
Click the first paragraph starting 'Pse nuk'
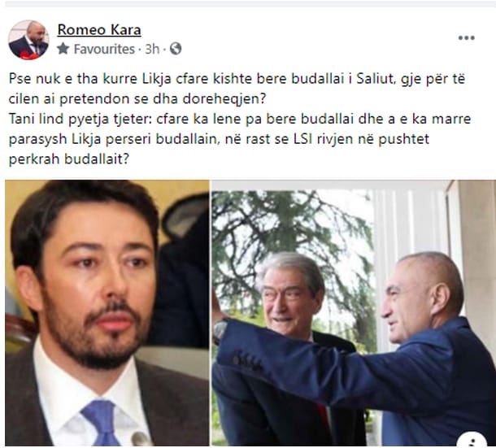click(237, 89)
